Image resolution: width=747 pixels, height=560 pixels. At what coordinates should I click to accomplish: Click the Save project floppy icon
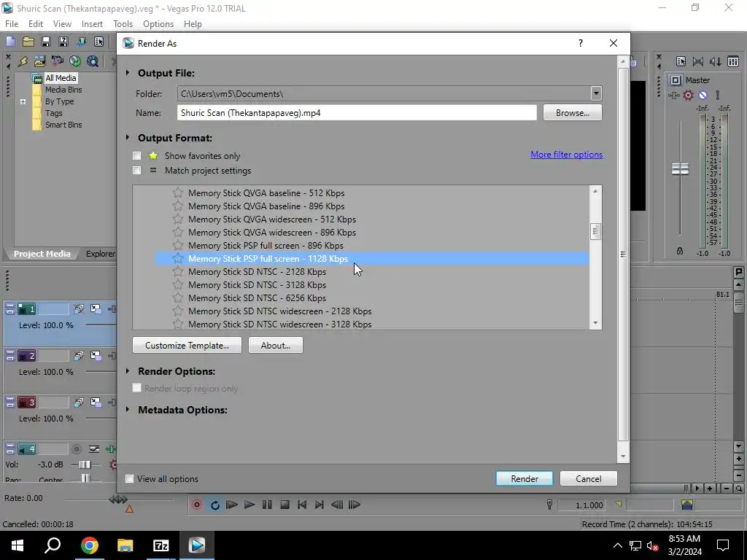point(46,42)
